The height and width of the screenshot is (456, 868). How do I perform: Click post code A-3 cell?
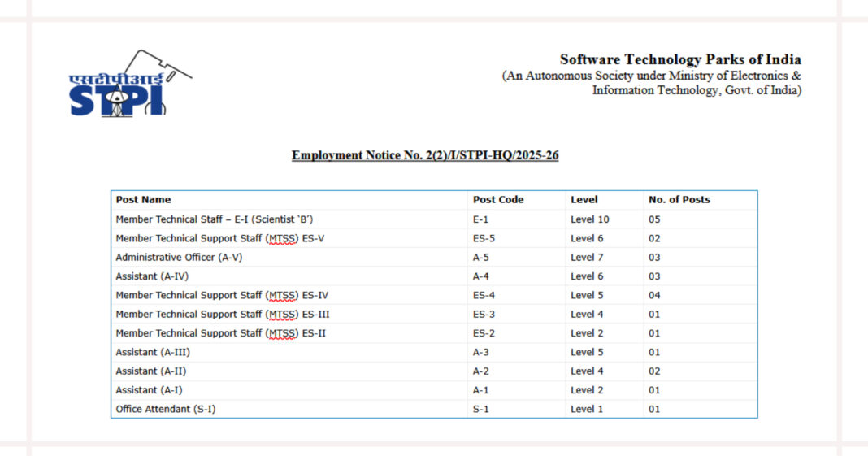tap(480, 352)
